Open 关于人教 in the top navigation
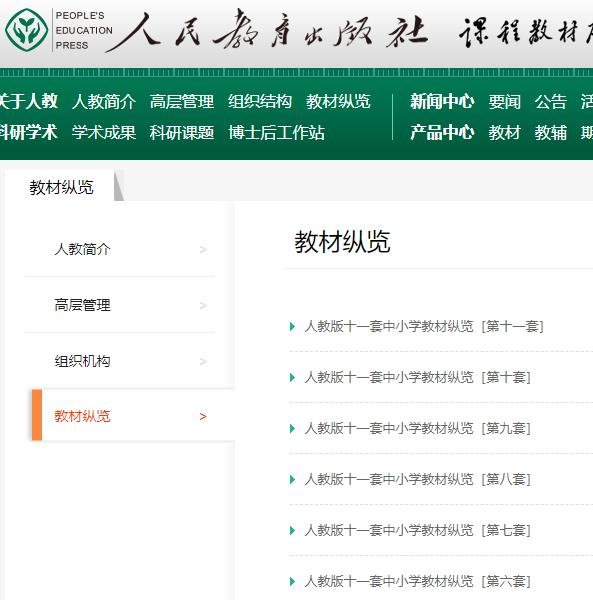The width and height of the screenshot is (593, 600). 28,101
